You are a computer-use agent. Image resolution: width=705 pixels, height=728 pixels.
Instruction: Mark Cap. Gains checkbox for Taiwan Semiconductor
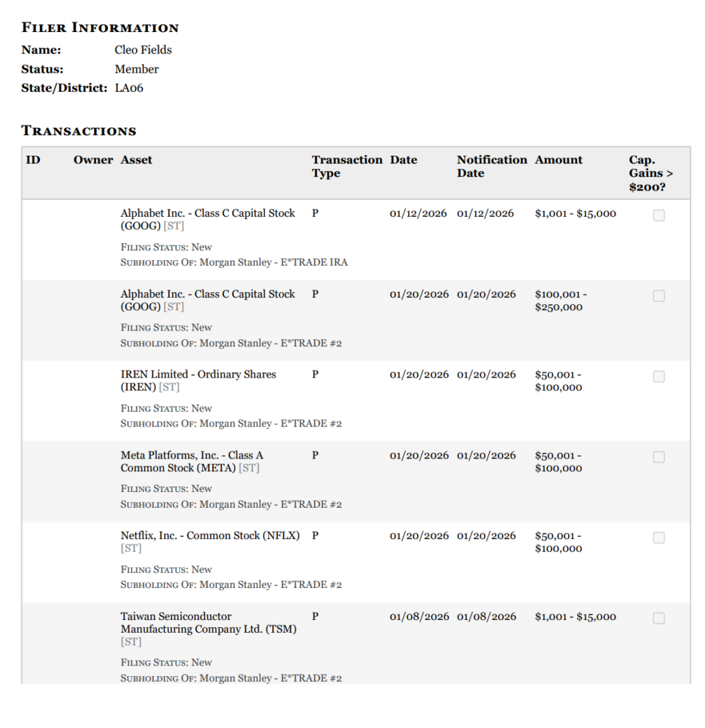click(x=659, y=619)
